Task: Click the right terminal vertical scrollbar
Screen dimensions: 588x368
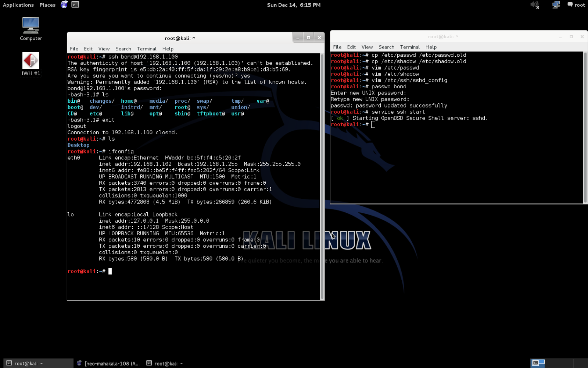Action: click(x=585, y=127)
